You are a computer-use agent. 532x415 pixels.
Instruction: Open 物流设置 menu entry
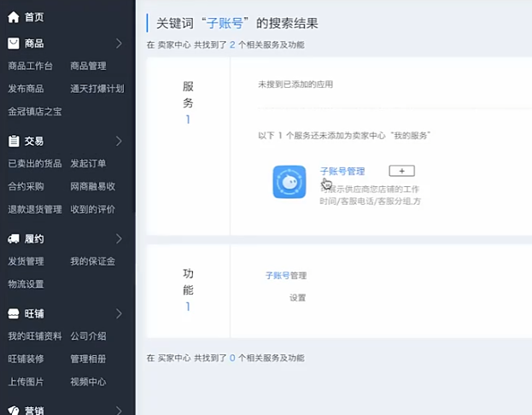pos(26,284)
